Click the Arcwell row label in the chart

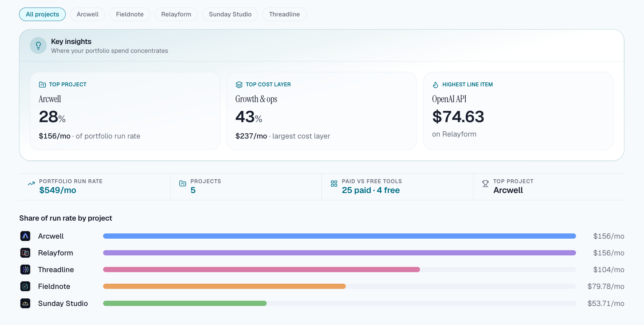tap(51, 236)
